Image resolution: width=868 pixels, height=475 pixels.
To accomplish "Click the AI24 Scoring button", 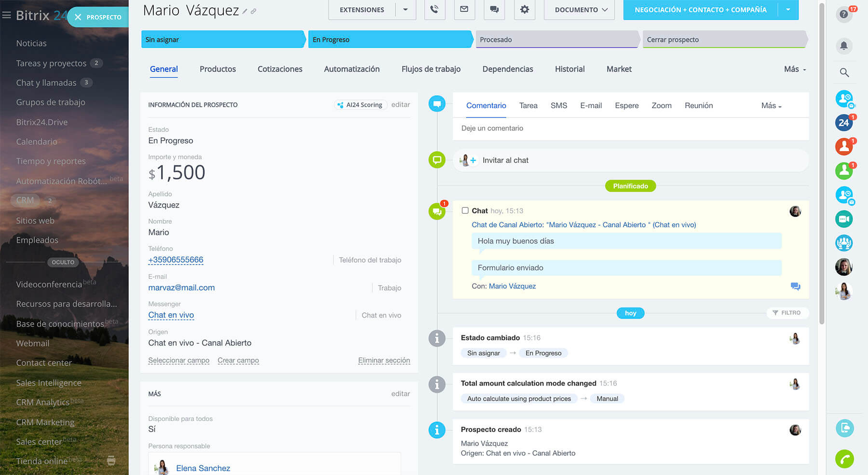I will (x=360, y=105).
